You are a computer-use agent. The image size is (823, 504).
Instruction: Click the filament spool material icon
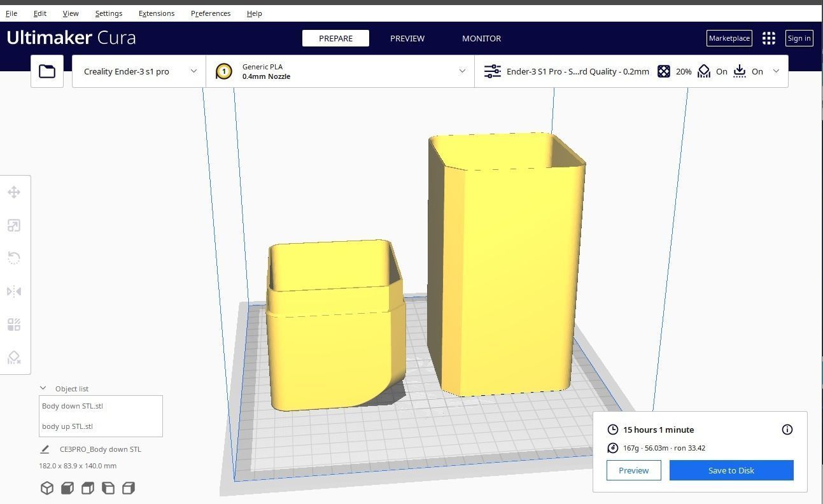pos(613,448)
